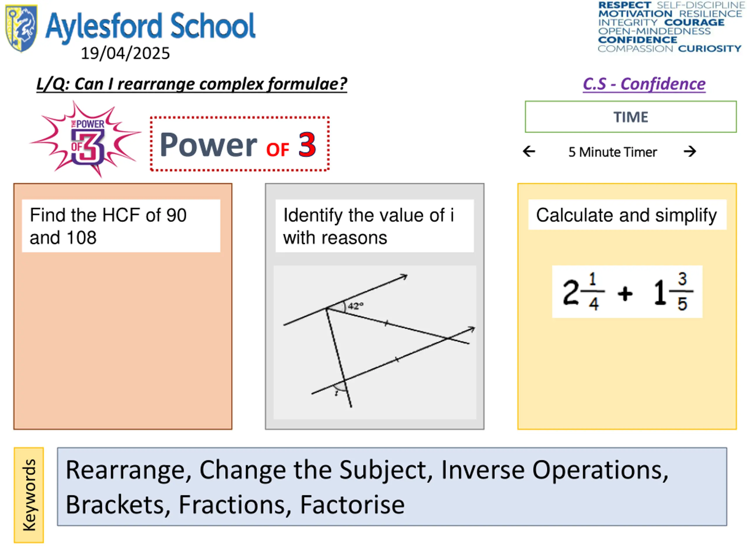Click the Aylesford School crest logo

coord(21,28)
